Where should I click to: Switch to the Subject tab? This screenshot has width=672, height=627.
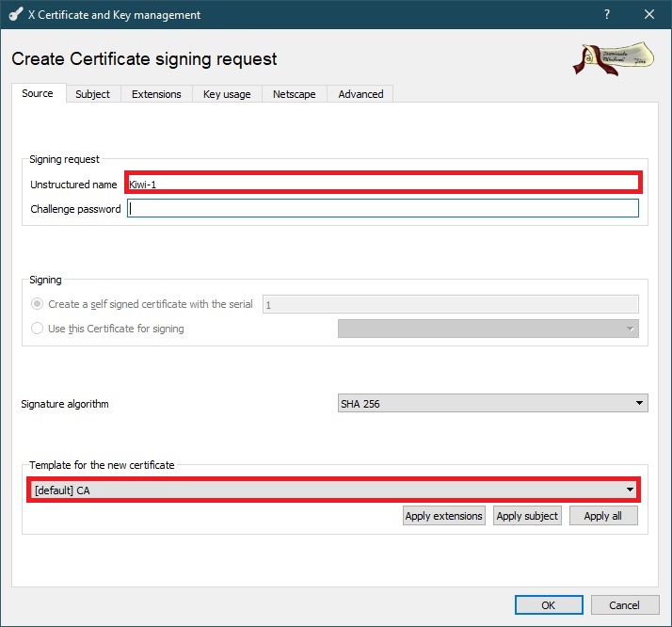93,94
